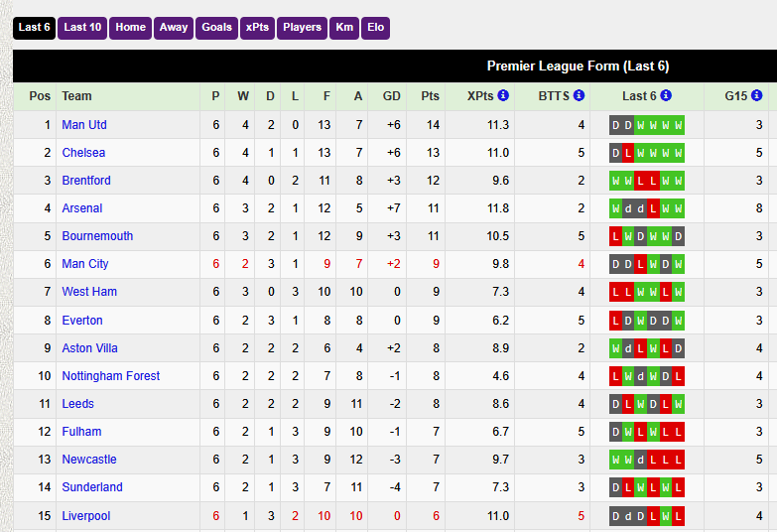Sort table by Pts column header

point(430,96)
